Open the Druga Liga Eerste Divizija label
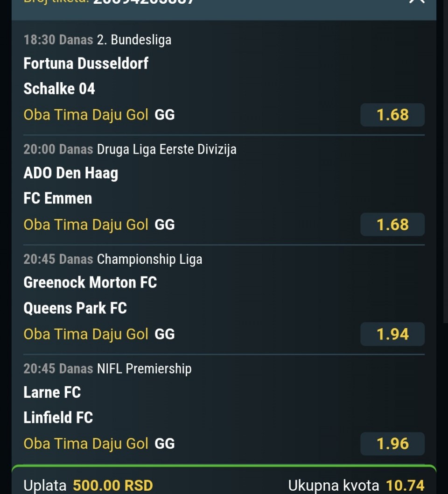 coord(167,149)
